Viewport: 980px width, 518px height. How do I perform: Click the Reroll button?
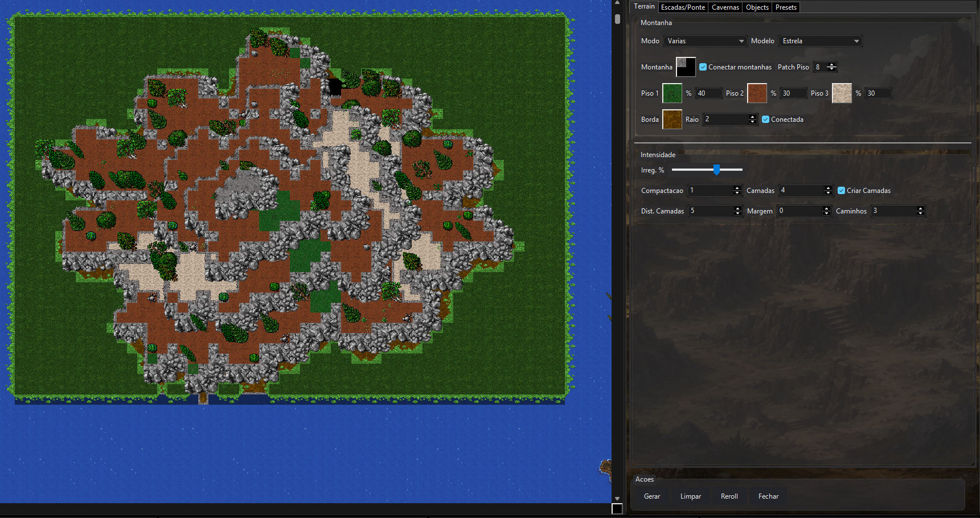[729, 496]
